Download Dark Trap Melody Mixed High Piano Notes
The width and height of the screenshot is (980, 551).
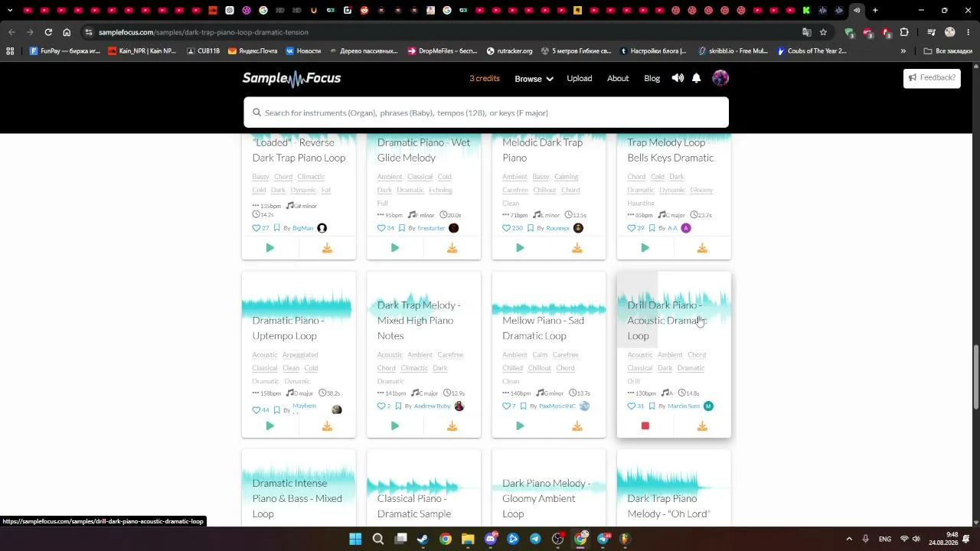[x=452, y=425]
